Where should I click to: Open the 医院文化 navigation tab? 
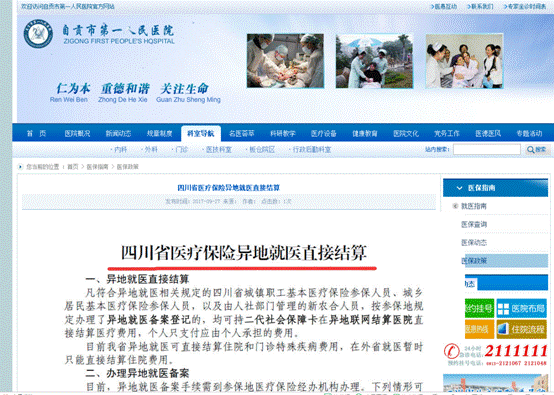tap(406, 133)
